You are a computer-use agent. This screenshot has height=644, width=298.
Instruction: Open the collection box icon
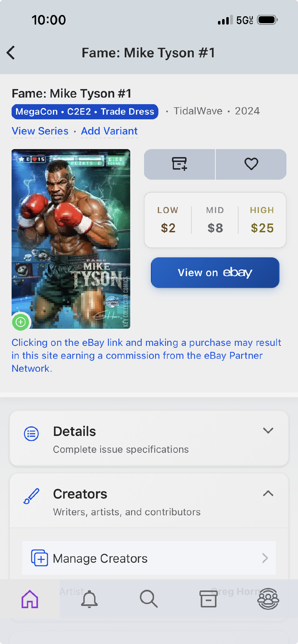(x=208, y=599)
